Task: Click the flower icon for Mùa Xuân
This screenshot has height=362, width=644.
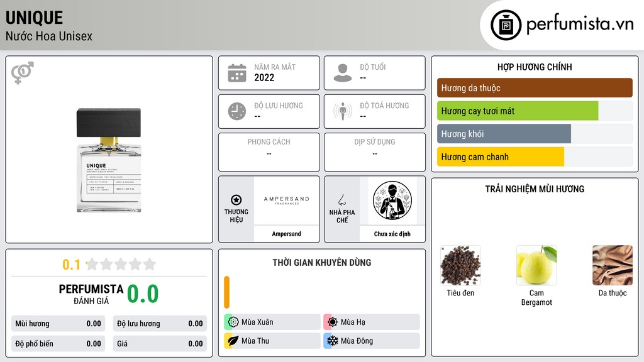Action: 233,322
